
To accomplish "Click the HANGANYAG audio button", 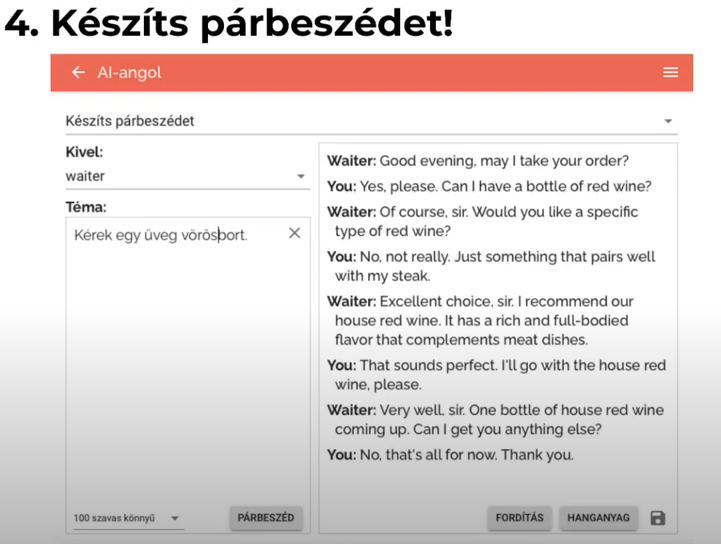I will (x=599, y=518).
